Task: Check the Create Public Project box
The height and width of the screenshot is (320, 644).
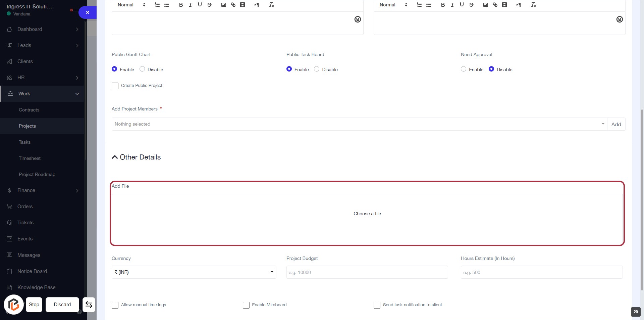Action: (115, 86)
